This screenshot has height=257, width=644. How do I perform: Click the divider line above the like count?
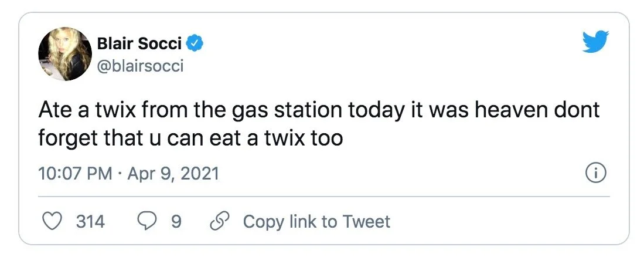(324, 196)
